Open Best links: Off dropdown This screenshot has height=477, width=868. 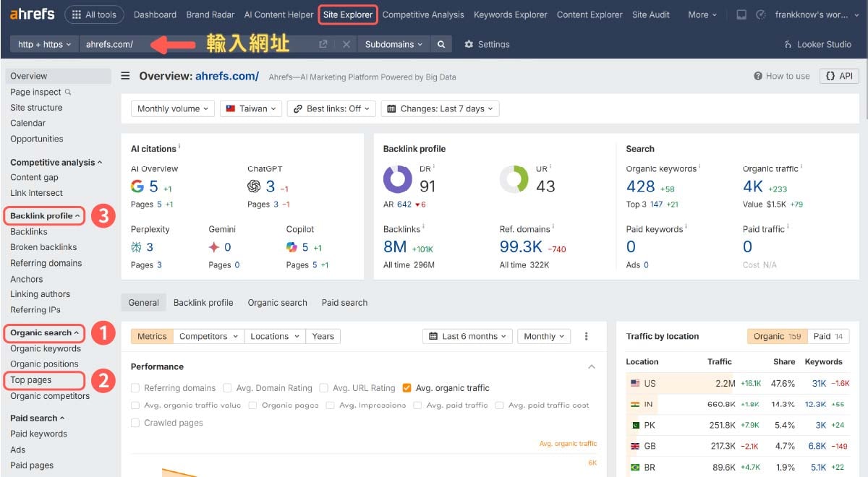331,108
